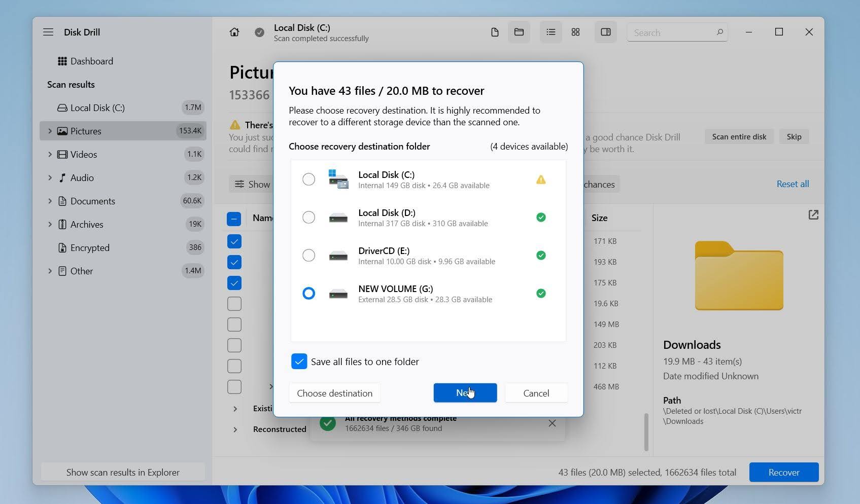The height and width of the screenshot is (504, 860).
Task: Expand the Documents category
Action: 50,201
